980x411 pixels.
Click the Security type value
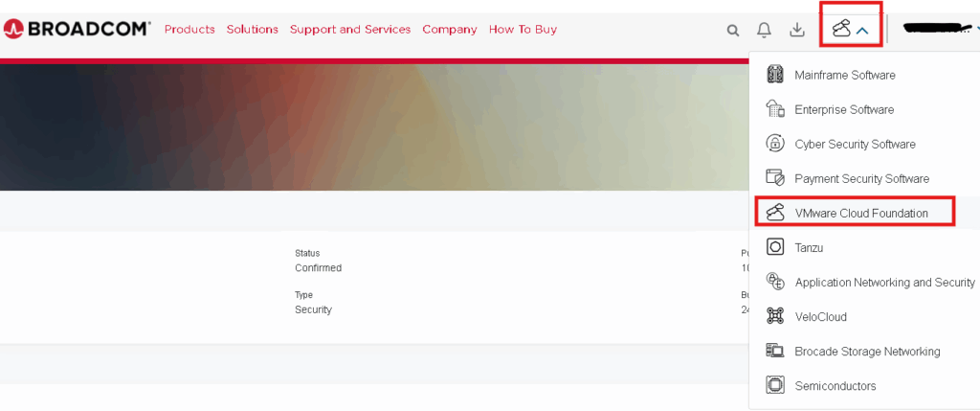[x=313, y=309]
